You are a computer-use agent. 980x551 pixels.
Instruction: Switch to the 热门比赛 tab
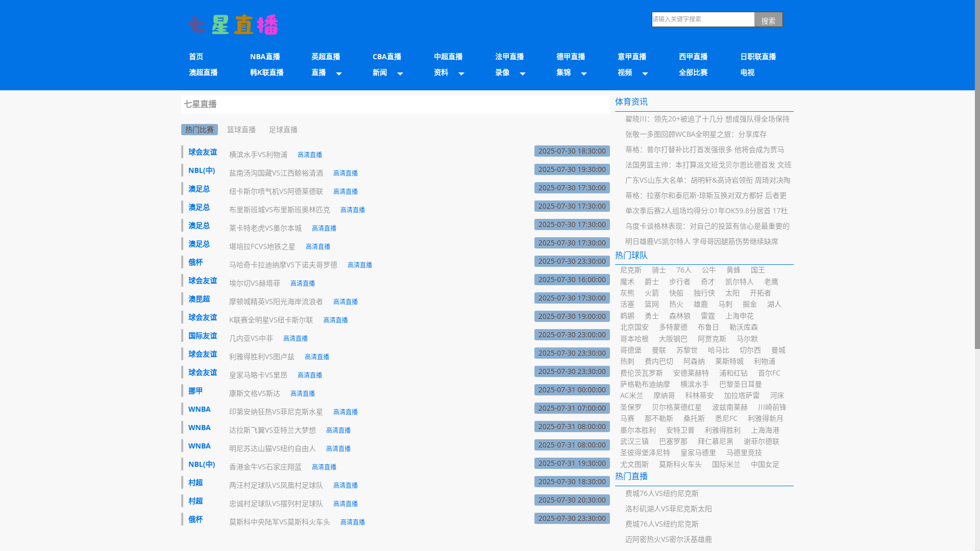click(x=200, y=130)
